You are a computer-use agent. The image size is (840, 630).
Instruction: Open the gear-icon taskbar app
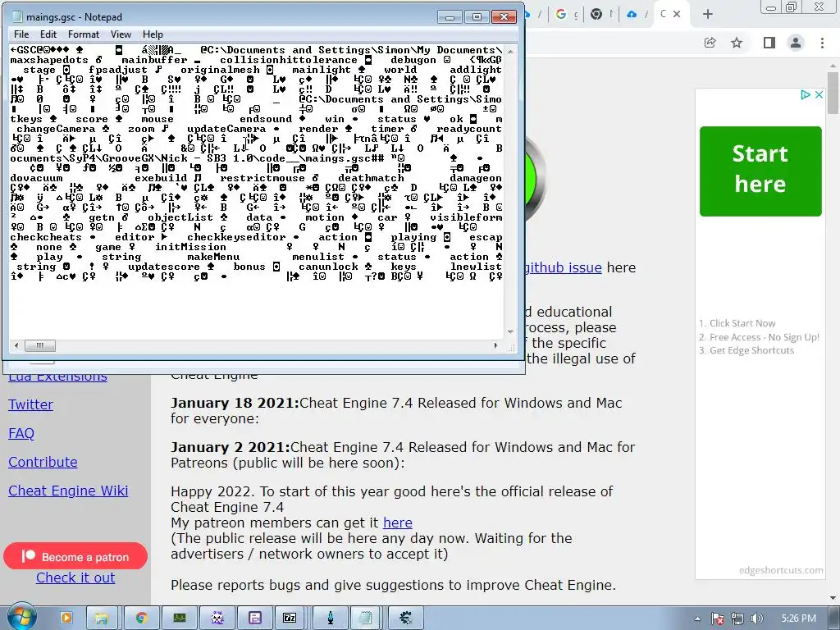(406, 618)
